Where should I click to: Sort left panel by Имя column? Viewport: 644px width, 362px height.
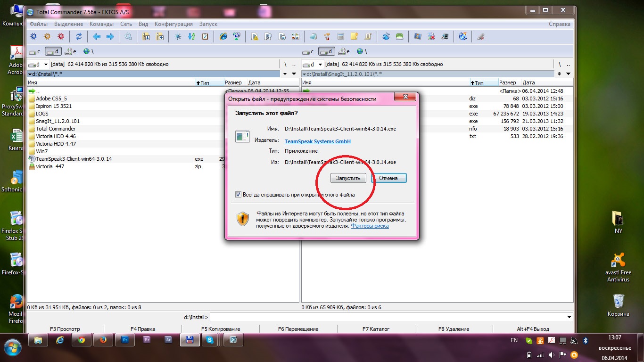click(111, 82)
